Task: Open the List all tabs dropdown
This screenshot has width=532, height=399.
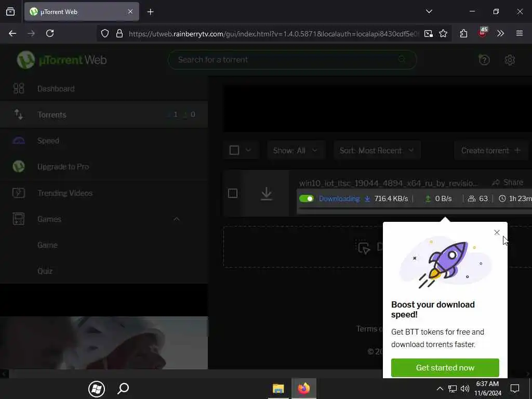Action: tap(429, 11)
